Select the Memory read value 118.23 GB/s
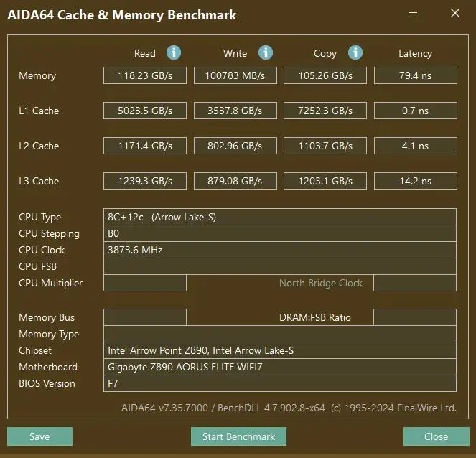 (145, 75)
